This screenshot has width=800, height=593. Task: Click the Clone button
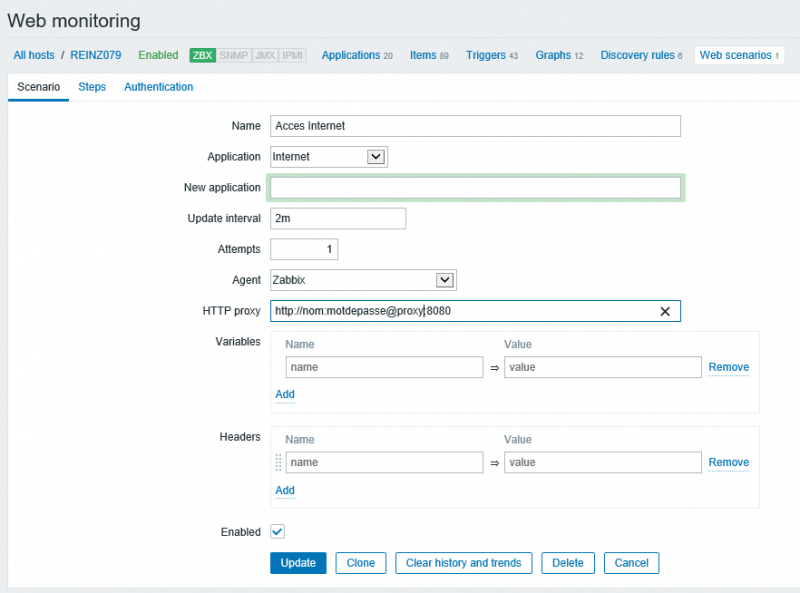[360, 563]
